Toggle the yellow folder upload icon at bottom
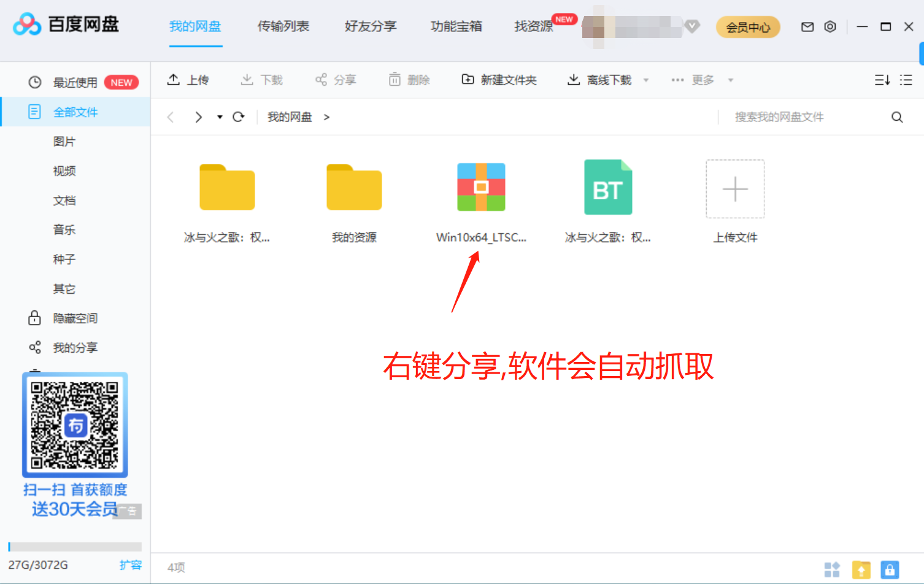This screenshot has height=584, width=924. pos(861,569)
